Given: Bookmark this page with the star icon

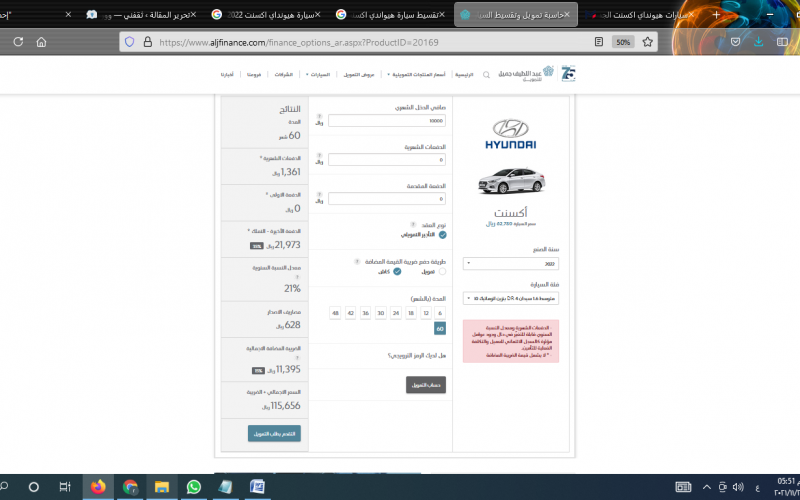Looking at the screenshot, I should [x=647, y=42].
